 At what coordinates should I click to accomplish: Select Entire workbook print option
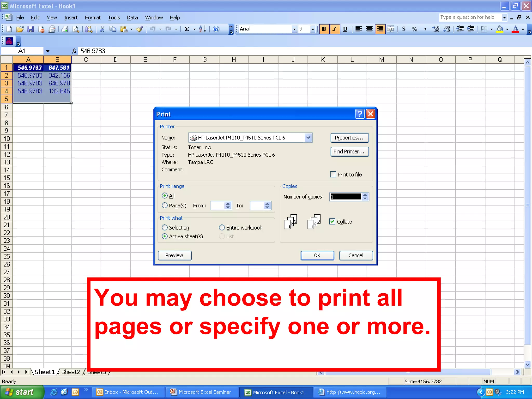222,228
